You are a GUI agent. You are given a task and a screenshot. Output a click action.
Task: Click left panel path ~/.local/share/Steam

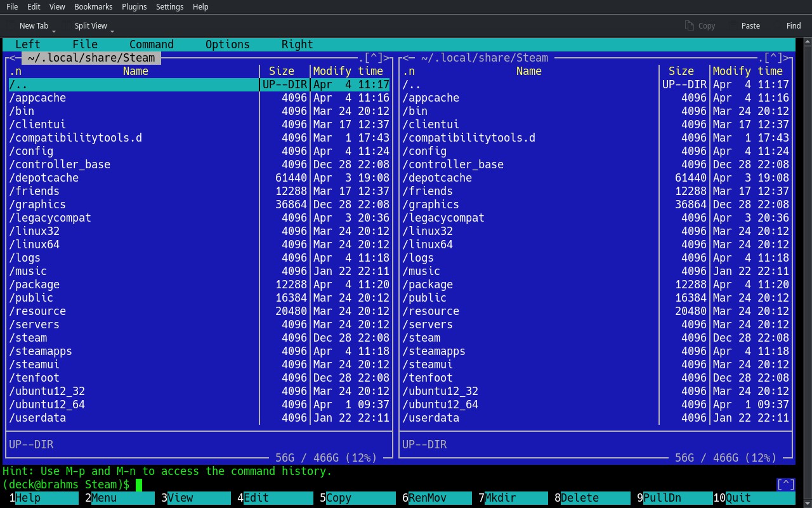91,58
